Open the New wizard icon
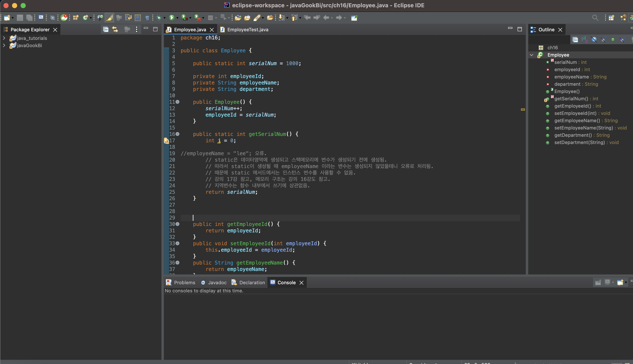Image resolution: width=633 pixels, height=364 pixels. click(7, 18)
